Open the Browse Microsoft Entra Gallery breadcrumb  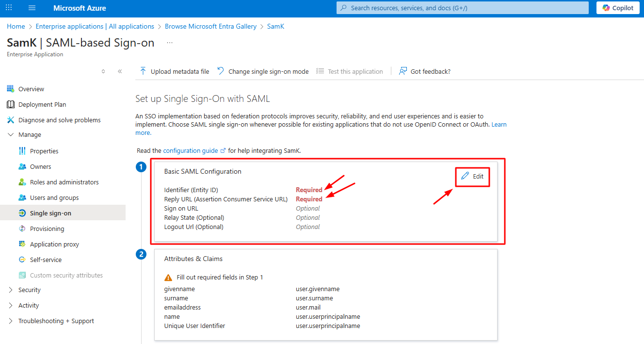point(211,26)
